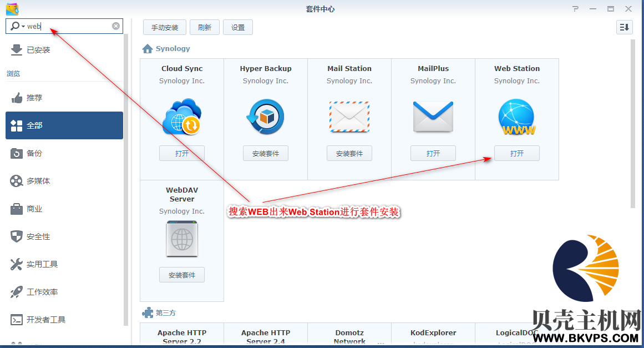Click the KodExplorer package title
This screenshot has width=644, height=348.
point(433,333)
